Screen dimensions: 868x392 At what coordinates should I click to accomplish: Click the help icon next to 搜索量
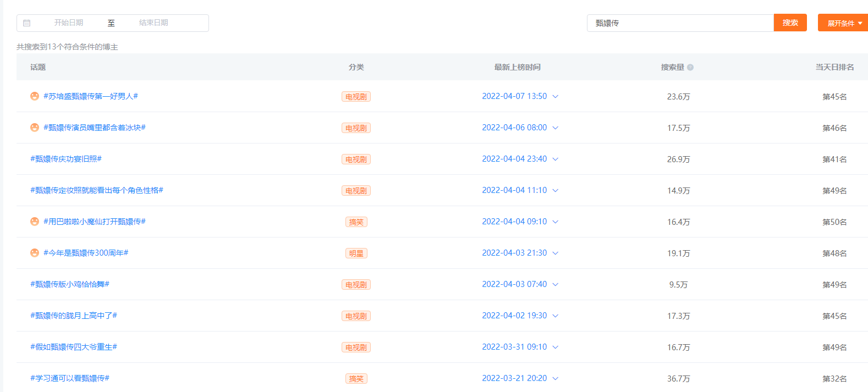(690, 68)
